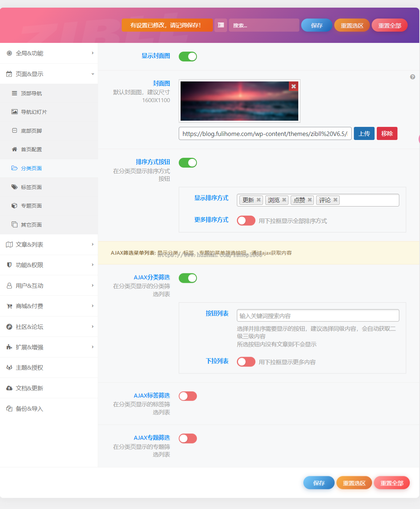Open 主题&授权 section

point(49,368)
